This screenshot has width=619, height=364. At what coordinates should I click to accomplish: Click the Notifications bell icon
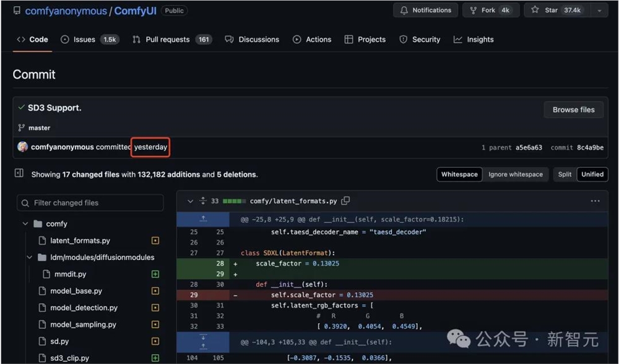pyautogui.click(x=404, y=11)
